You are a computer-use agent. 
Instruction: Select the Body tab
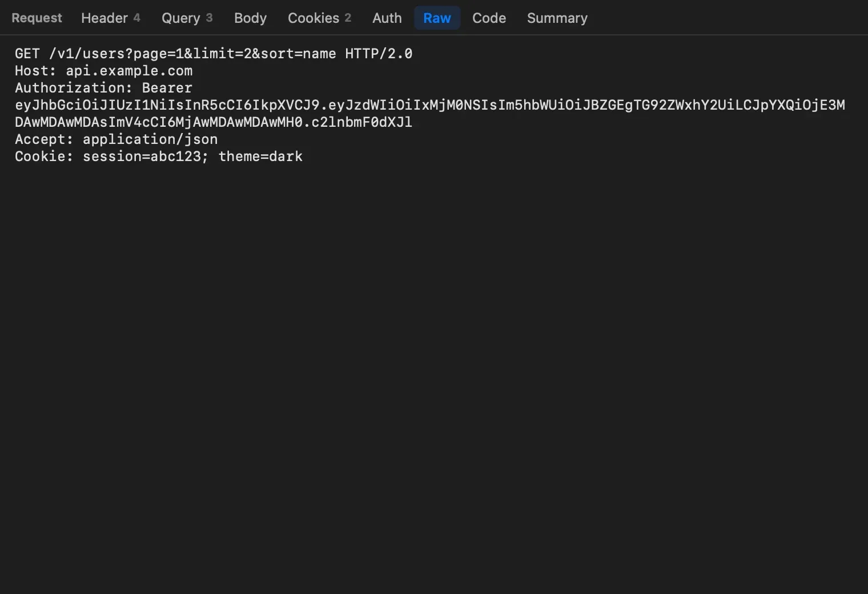click(x=250, y=18)
